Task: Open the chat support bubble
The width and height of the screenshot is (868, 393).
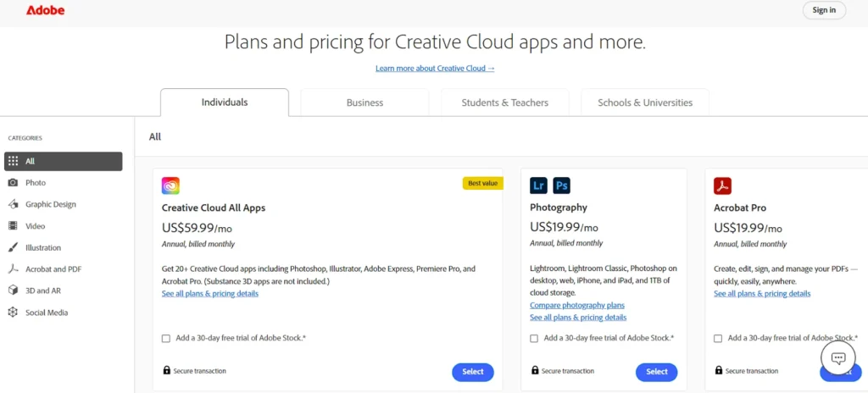Action: coord(838,358)
